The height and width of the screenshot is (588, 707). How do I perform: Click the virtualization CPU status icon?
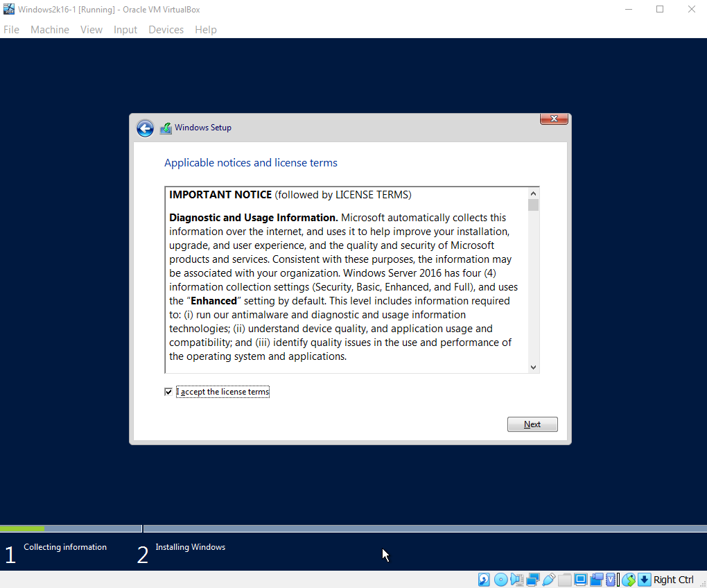611,580
